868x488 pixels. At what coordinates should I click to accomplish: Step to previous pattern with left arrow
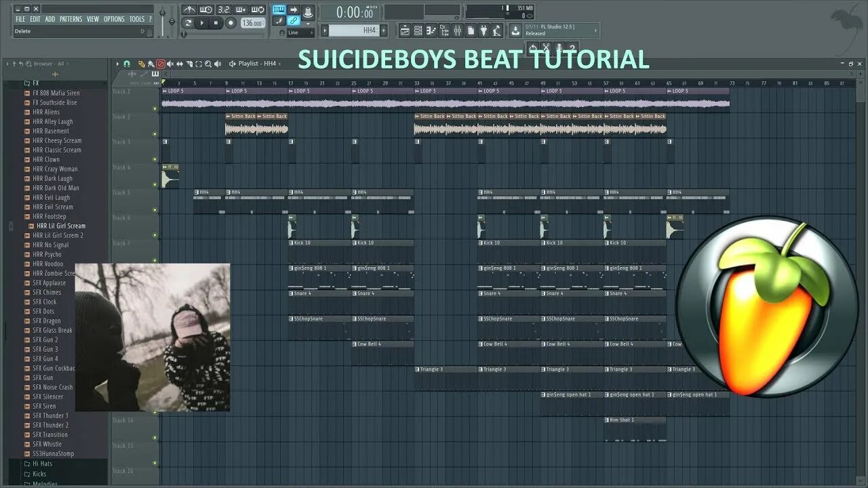(324, 30)
